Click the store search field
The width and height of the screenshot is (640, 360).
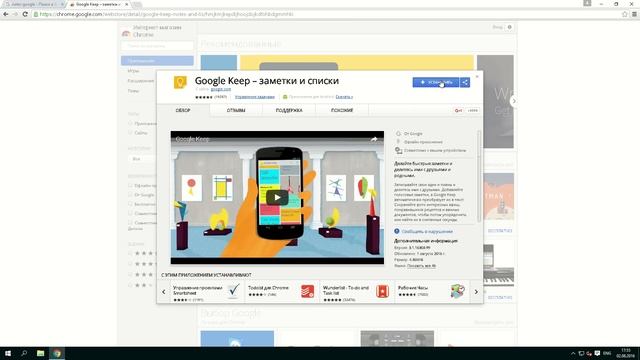(157, 46)
